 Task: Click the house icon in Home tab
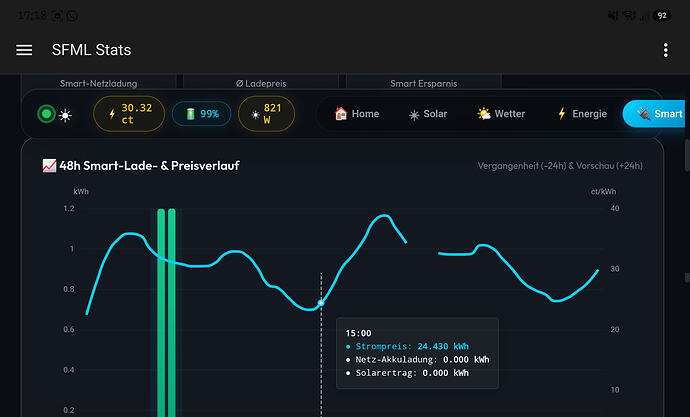point(341,114)
